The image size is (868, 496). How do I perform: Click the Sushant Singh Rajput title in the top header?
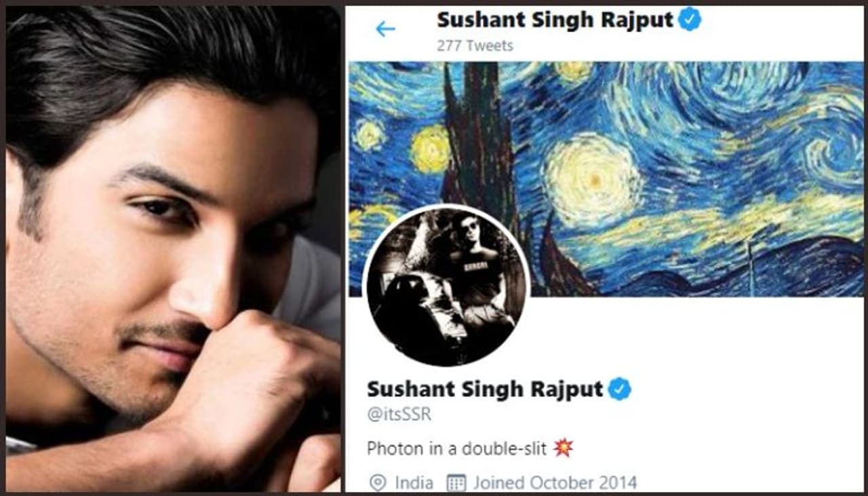555,20
